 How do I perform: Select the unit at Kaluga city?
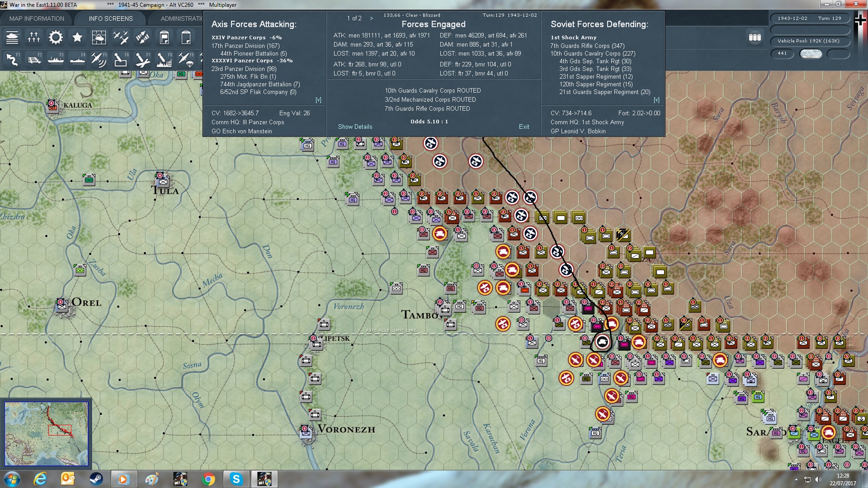(52, 107)
